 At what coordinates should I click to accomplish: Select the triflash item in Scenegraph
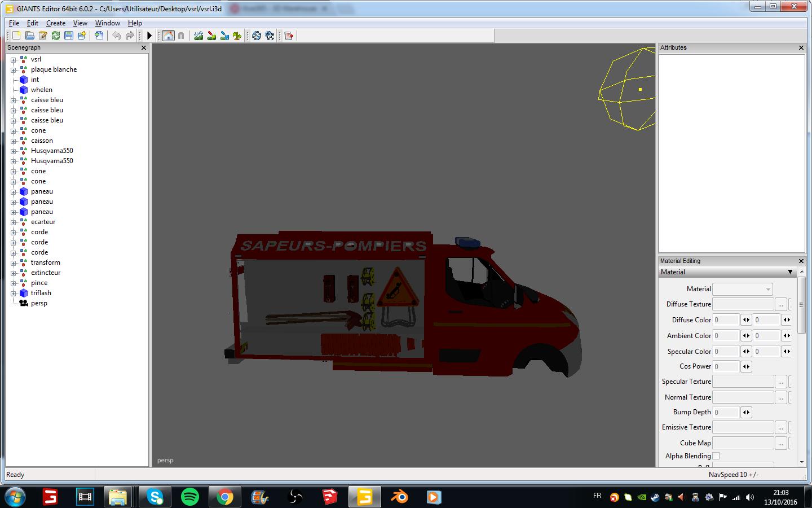click(x=41, y=293)
